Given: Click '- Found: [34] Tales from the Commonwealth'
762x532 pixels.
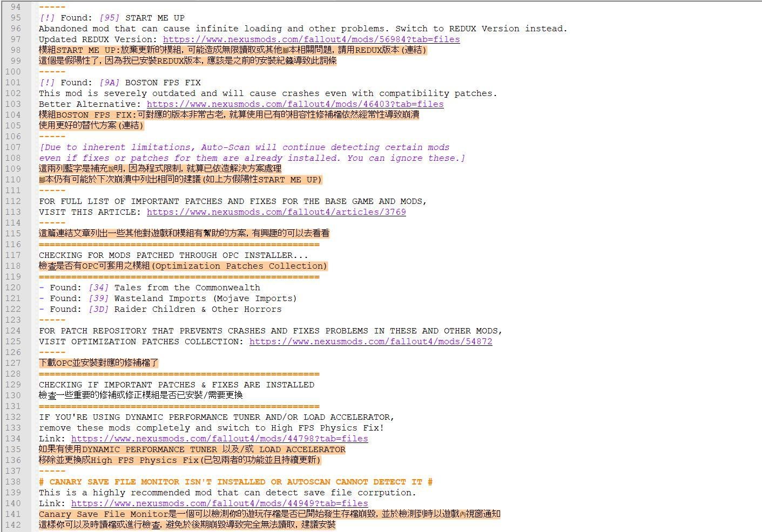Looking at the screenshot, I should (150, 288).
